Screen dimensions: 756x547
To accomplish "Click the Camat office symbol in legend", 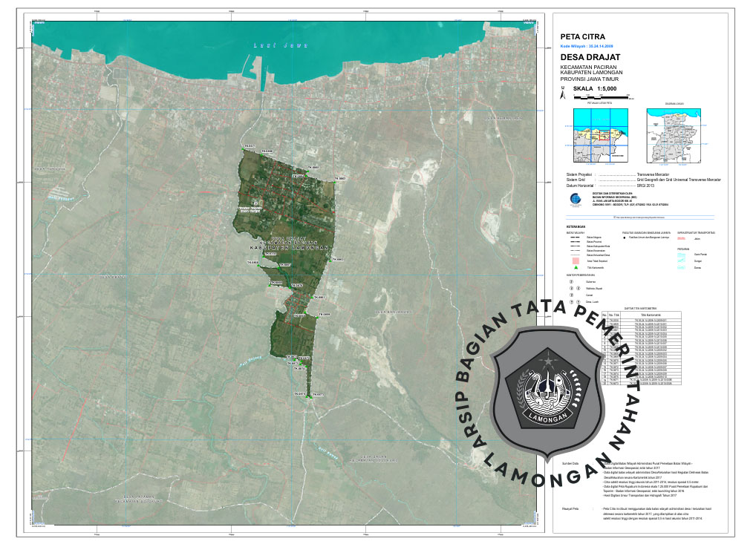I will coord(571,295).
